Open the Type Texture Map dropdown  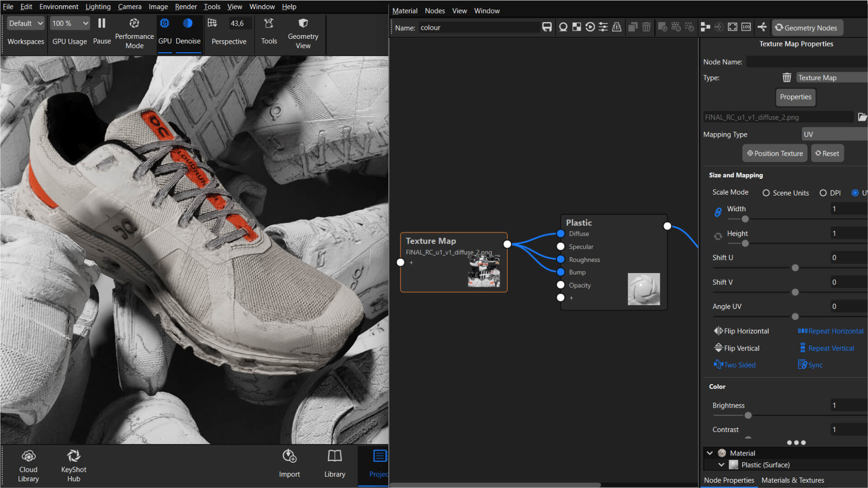pos(831,78)
